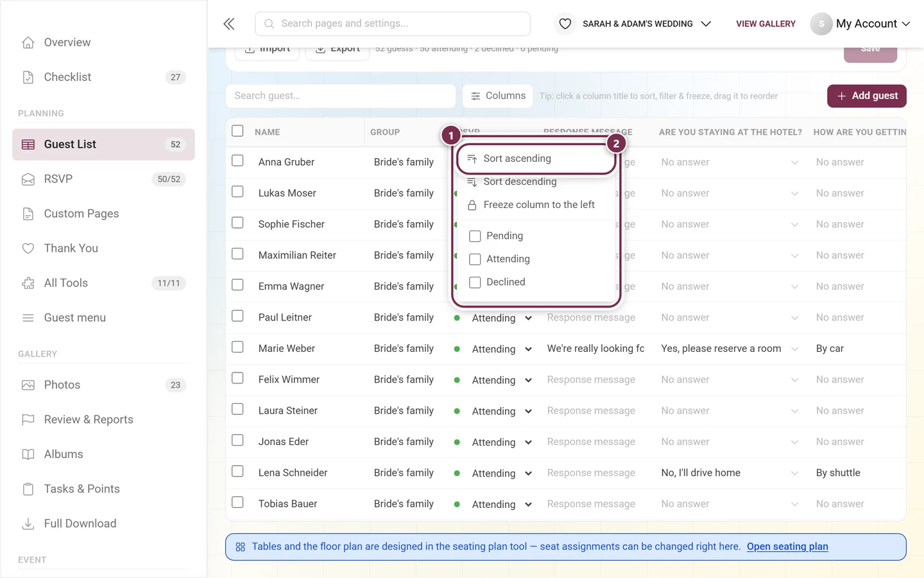Click the All Tools puzzle icon
The width and height of the screenshot is (924, 578).
(28, 283)
